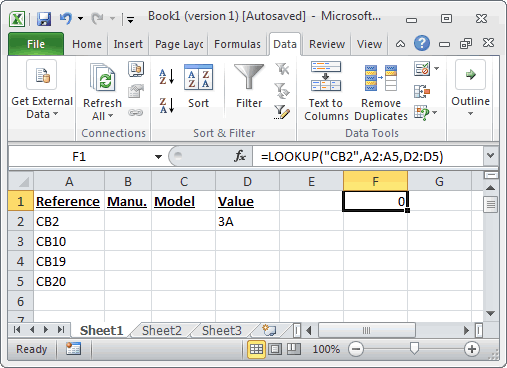Click the Insert Function fx button

coord(240,156)
